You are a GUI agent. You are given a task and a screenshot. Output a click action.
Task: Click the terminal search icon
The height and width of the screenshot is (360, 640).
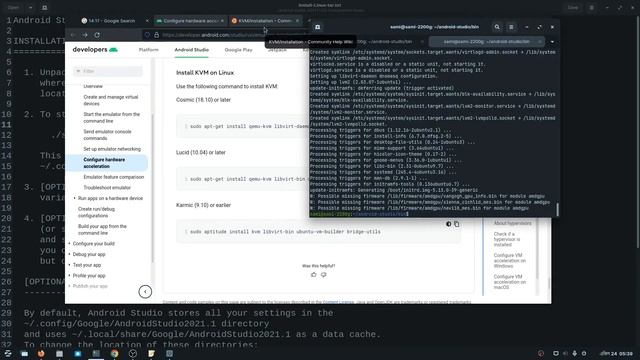coord(497,27)
